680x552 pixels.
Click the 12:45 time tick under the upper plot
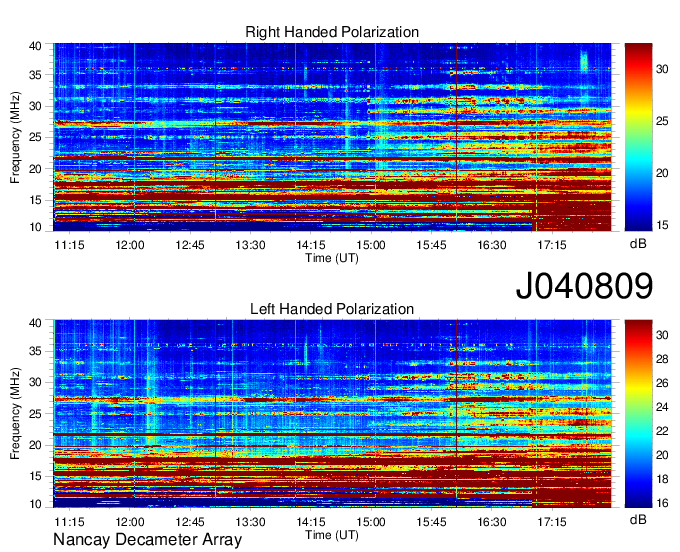(190, 245)
